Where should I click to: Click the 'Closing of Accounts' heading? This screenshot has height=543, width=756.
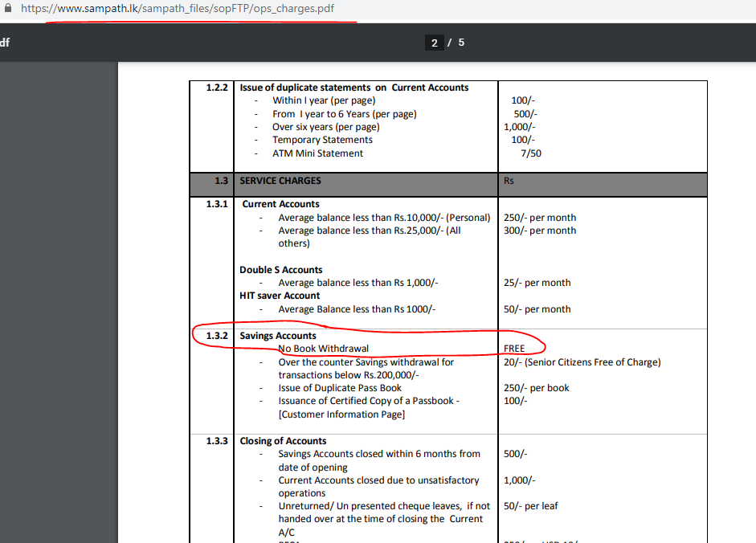[283, 441]
